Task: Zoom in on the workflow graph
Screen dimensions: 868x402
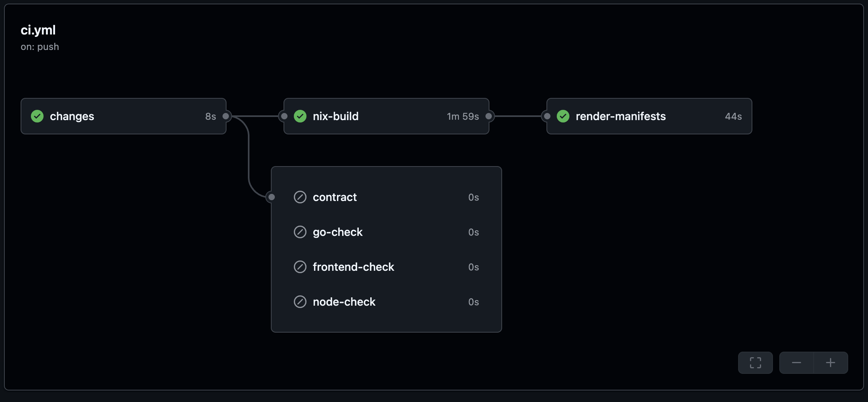Action: coord(830,362)
